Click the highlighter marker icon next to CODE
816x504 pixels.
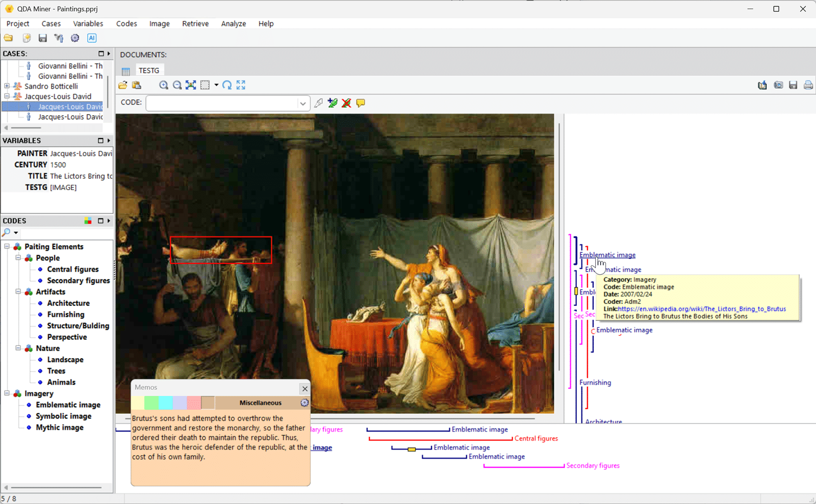pyautogui.click(x=319, y=103)
